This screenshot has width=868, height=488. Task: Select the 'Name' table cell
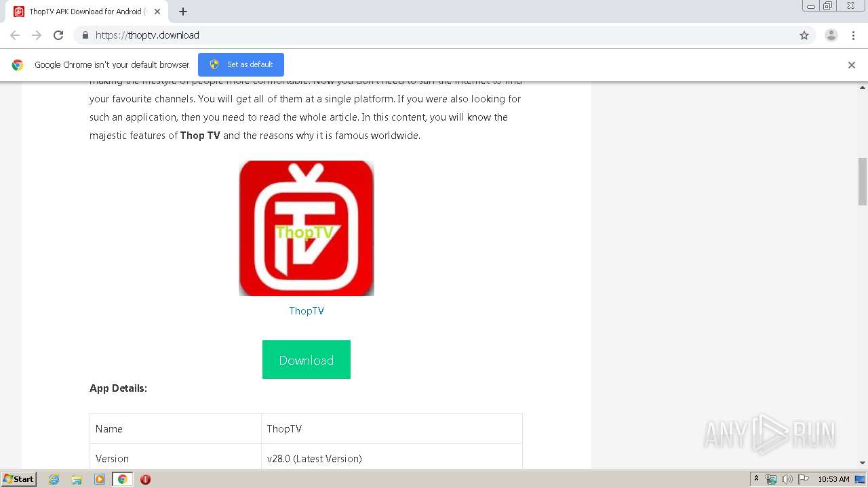(176, 429)
